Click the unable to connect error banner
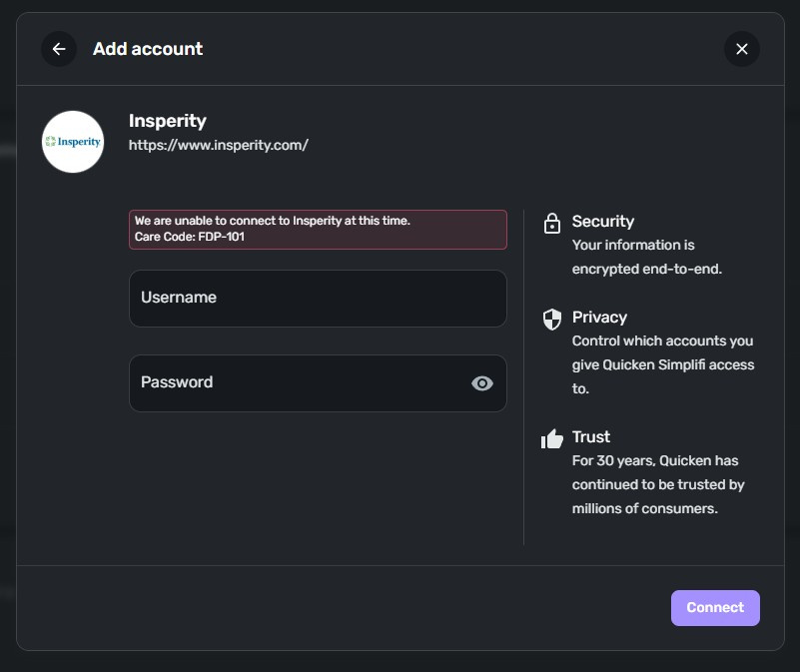The image size is (800, 672). [318, 229]
